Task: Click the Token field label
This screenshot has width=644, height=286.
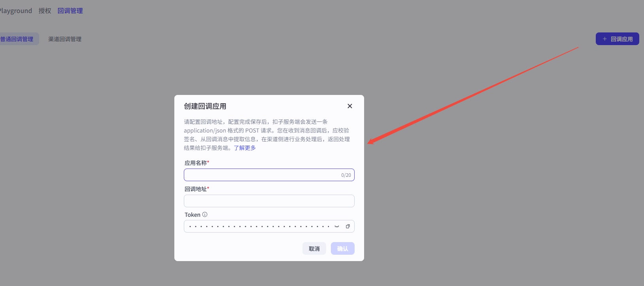Action: tap(193, 215)
